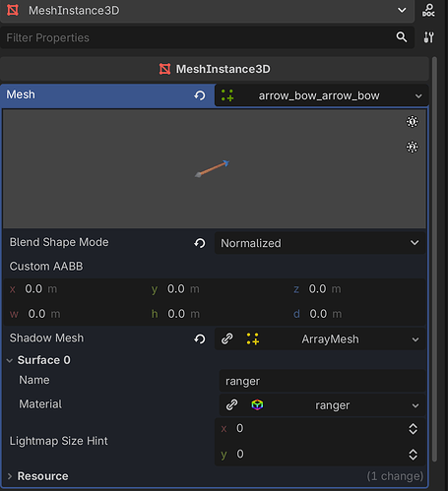
Task: Toggle preview light 2 in mesh preview
Action: point(413,147)
